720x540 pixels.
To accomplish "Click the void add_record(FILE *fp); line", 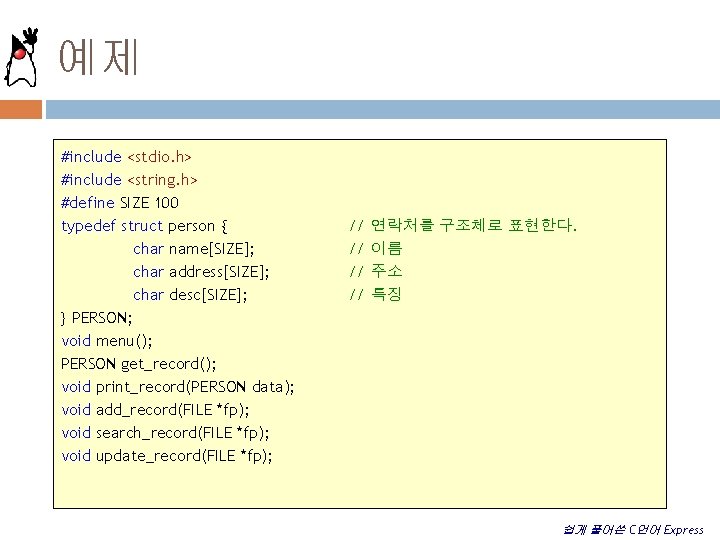I will [155, 410].
